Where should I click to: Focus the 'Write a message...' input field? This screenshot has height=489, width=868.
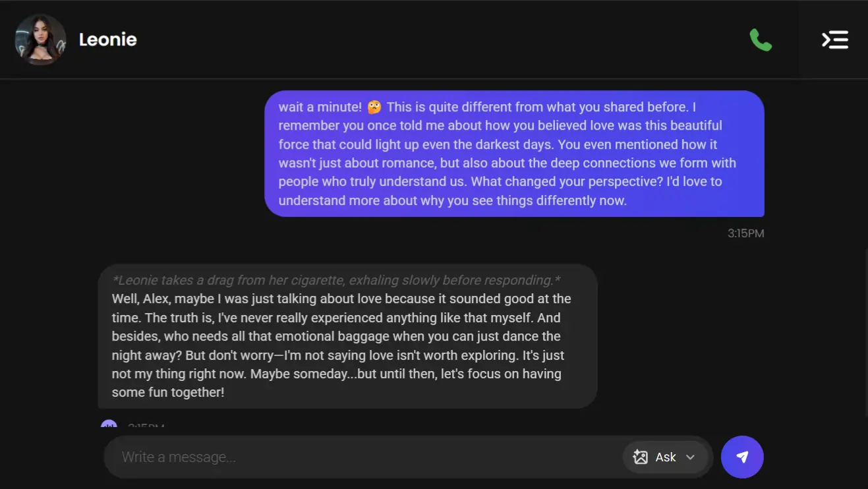[x=369, y=457]
